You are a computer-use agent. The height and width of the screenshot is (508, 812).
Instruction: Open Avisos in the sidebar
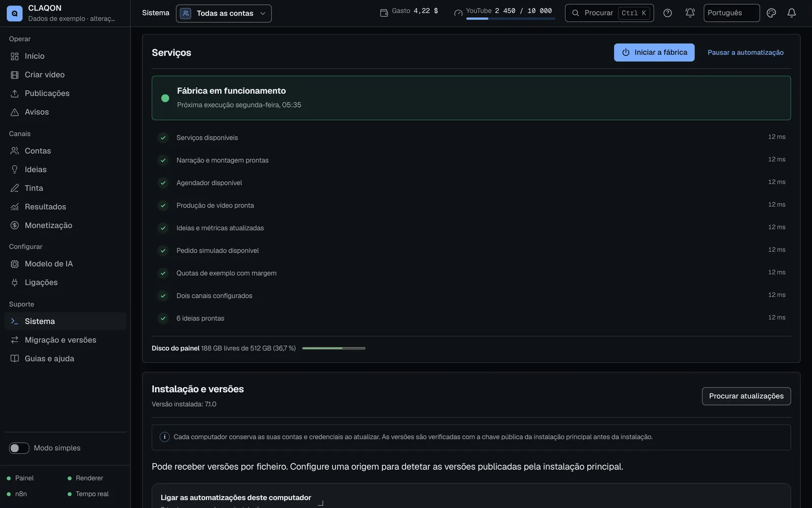click(x=65, y=112)
